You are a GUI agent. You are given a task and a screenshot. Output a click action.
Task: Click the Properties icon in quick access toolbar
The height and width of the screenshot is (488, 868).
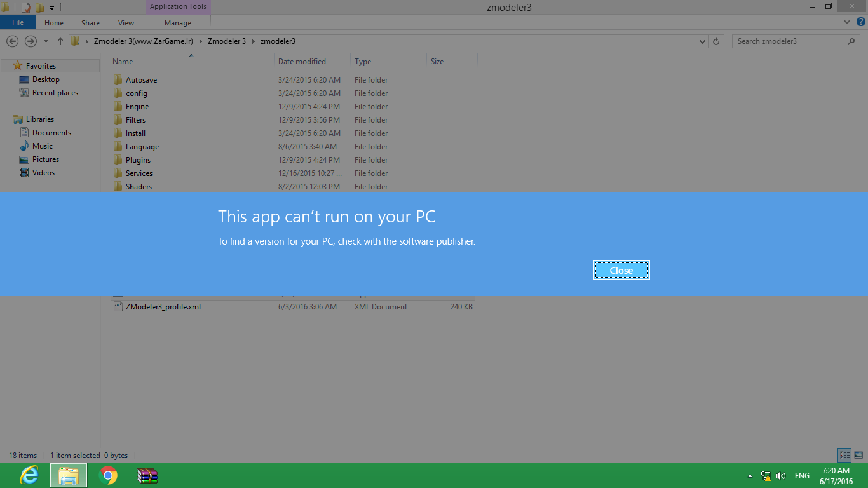(x=26, y=8)
